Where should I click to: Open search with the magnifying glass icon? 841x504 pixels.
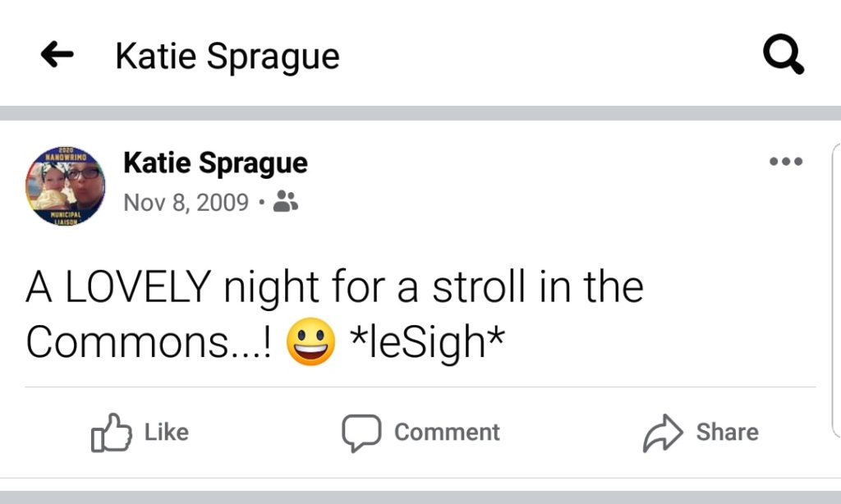pyautogui.click(x=783, y=56)
